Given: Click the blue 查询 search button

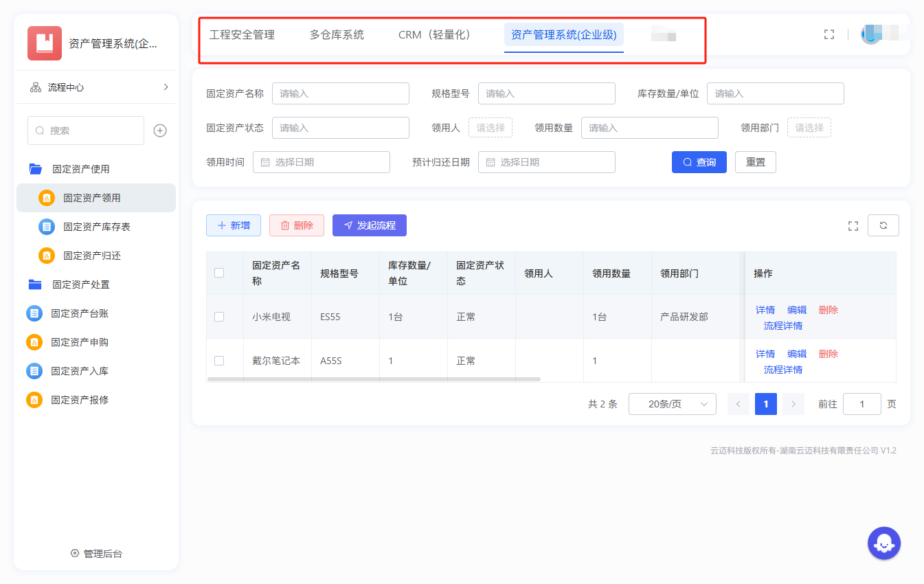Looking at the screenshot, I should coord(699,162).
